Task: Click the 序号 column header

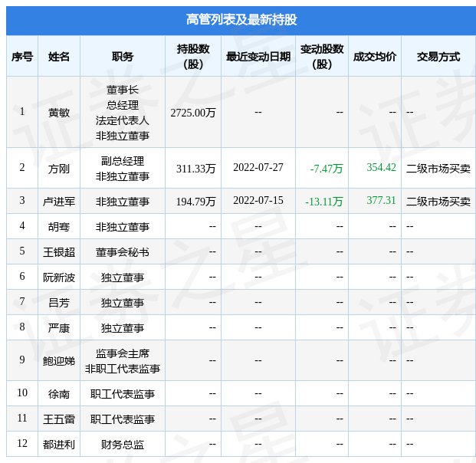Action: 22,57
